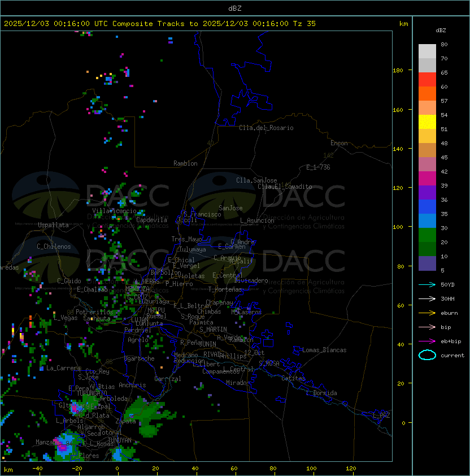Viewport: 470px width, 476px height.
Task: Click the MENDOZA city label
Action: (x=137, y=288)
